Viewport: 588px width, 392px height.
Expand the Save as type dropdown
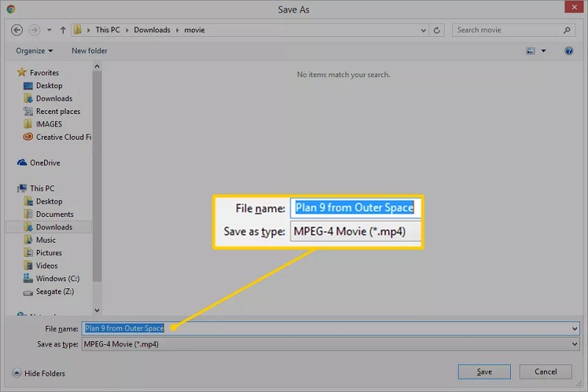pyautogui.click(x=574, y=344)
